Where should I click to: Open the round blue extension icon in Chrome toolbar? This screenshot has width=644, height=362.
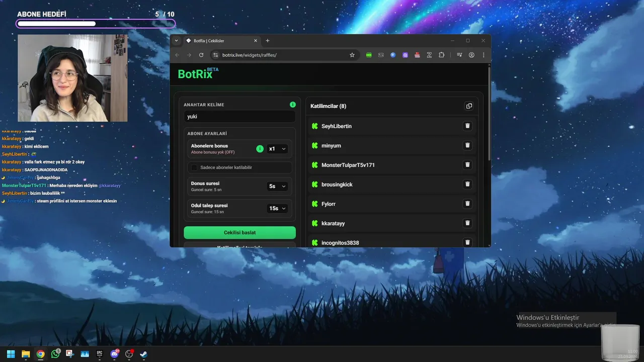click(x=393, y=55)
